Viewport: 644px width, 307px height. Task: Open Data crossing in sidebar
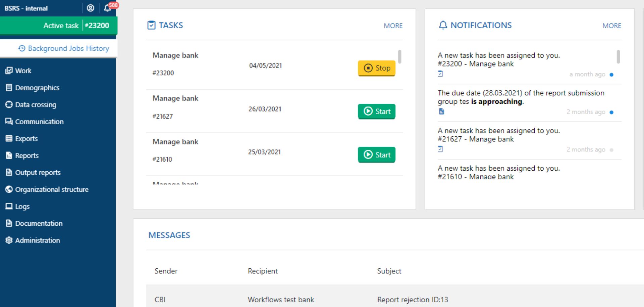(36, 104)
